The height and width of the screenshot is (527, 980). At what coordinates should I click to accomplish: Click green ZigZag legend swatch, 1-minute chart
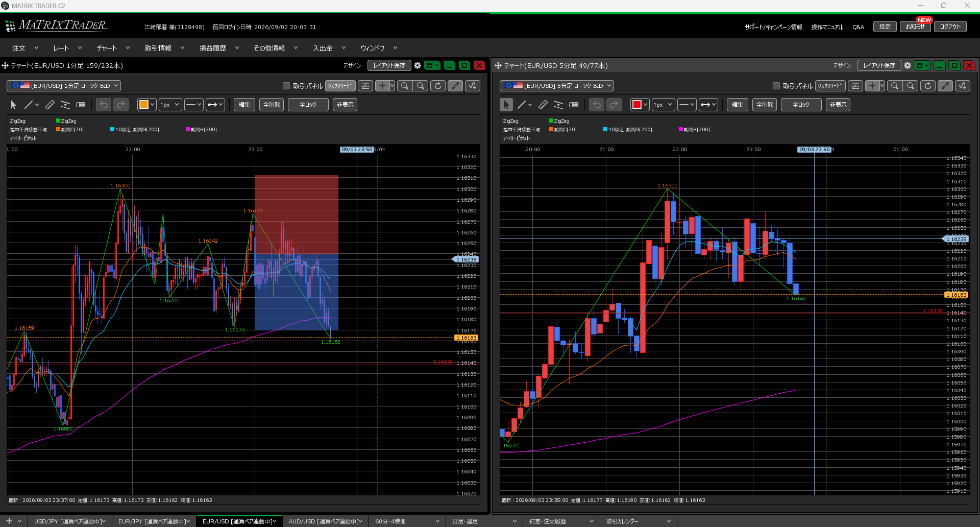point(58,121)
